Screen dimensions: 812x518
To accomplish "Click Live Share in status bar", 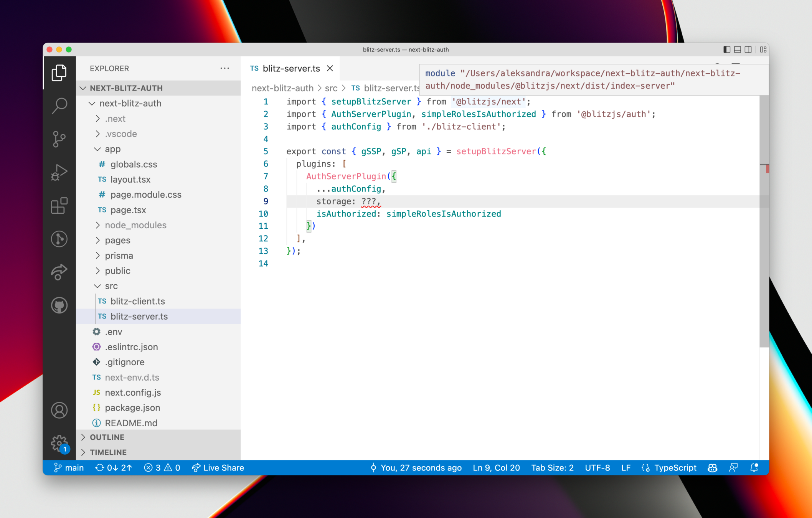I will [x=218, y=468].
